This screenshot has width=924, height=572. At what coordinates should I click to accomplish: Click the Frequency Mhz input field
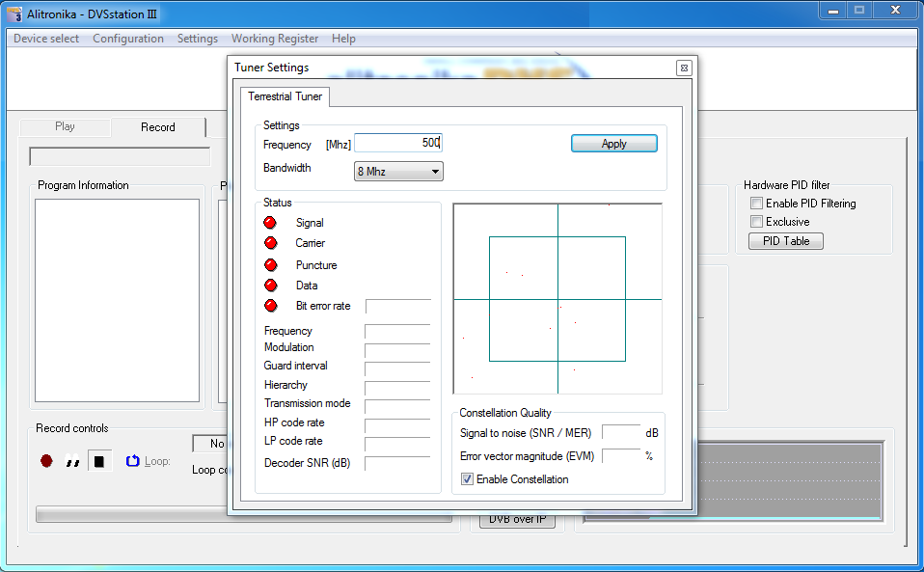click(x=397, y=143)
